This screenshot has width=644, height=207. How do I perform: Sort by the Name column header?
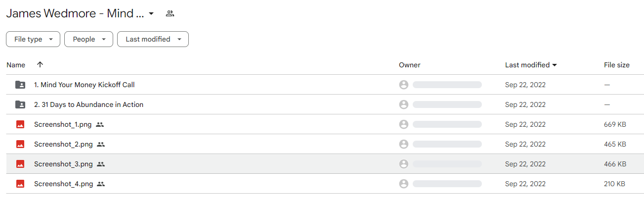tap(16, 65)
